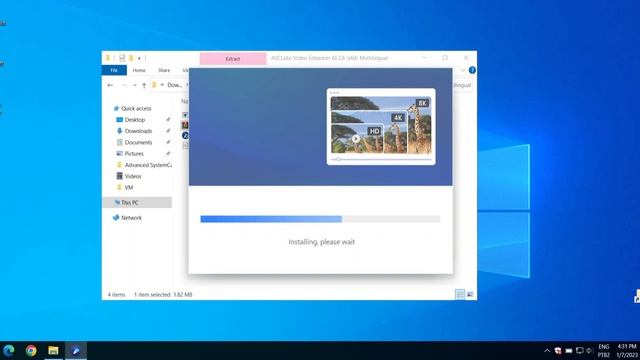
Task: Show hidden system tray icons
Action: click(x=547, y=351)
